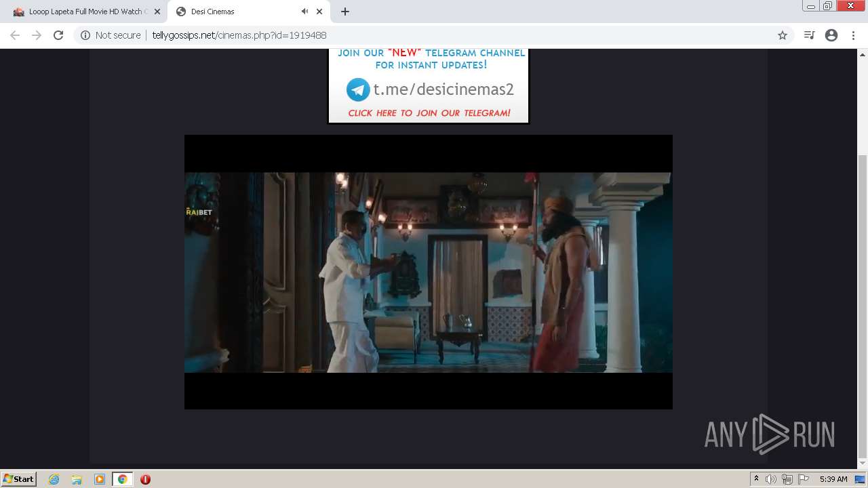Close the Desi Cinemas tab
This screenshot has width=868, height=488.
pos(319,12)
